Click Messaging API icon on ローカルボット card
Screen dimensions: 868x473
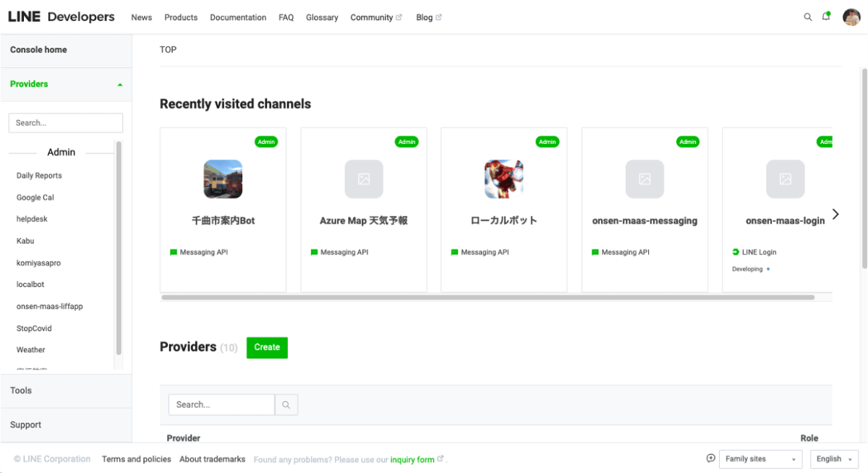pos(454,252)
